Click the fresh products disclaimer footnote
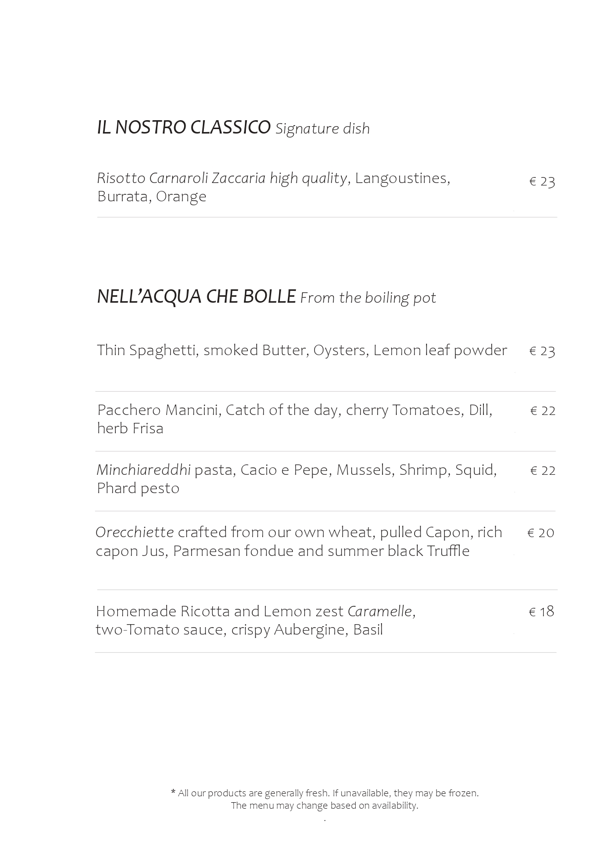This screenshot has width=614, height=868. [x=325, y=793]
